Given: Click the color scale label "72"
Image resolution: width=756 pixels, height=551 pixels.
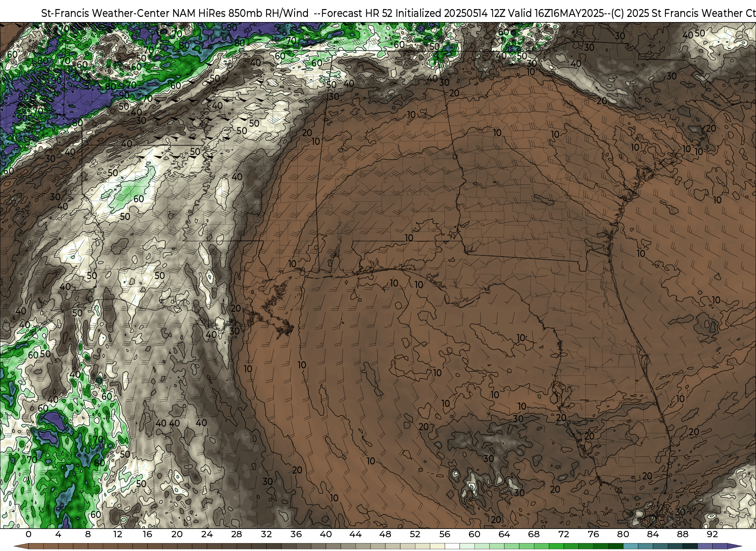Looking at the screenshot, I should (x=563, y=534).
